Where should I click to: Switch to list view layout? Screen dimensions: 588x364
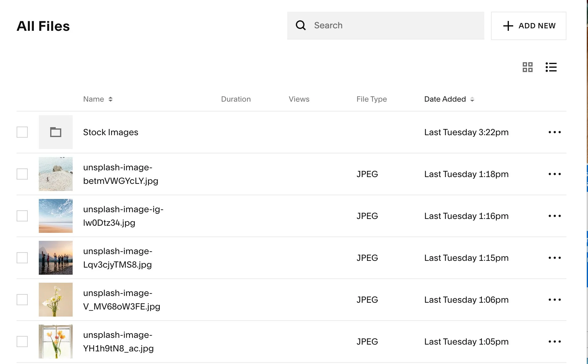[551, 67]
